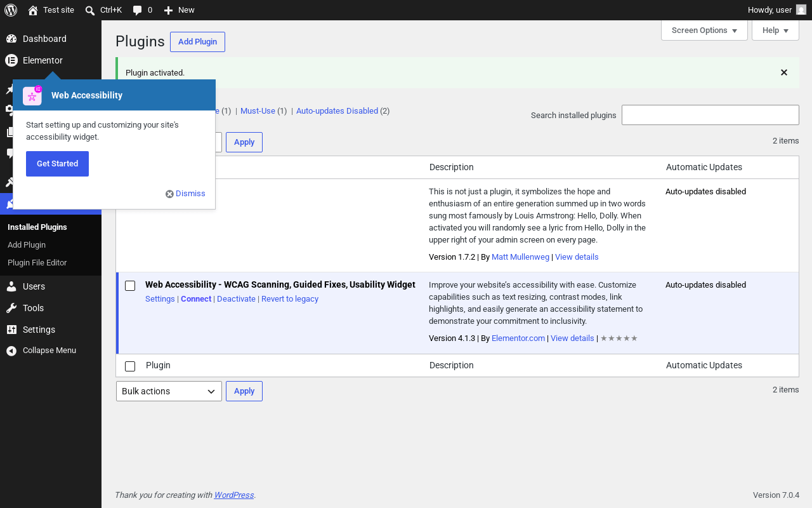Click the Test site name
812x508 pixels.
pyautogui.click(x=58, y=10)
